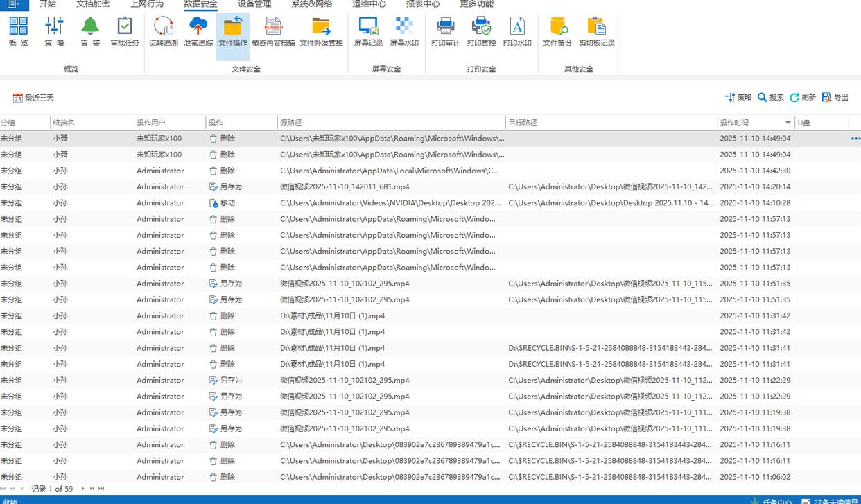
Task: Open 敏感内容扫描 scanner
Action: pyautogui.click(x=273, y=32)
